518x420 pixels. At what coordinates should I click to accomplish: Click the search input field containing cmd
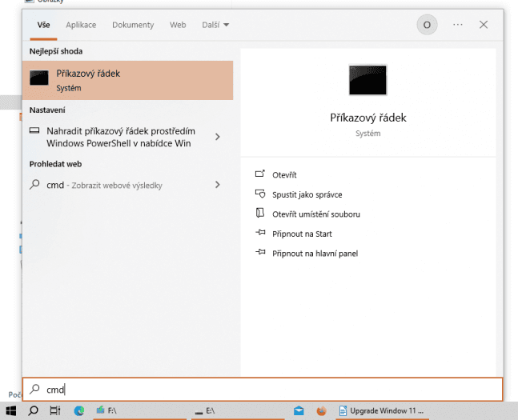(263, 390)
